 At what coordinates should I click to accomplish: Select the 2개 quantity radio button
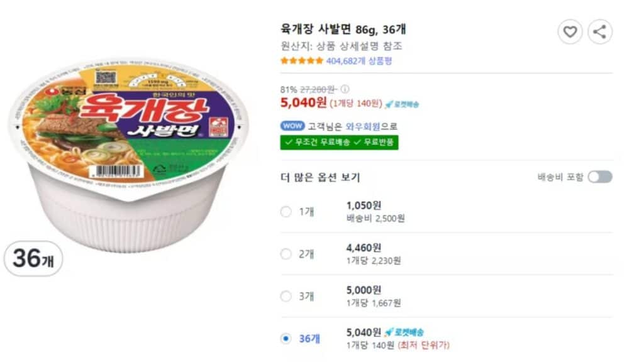tap(286, 254)
